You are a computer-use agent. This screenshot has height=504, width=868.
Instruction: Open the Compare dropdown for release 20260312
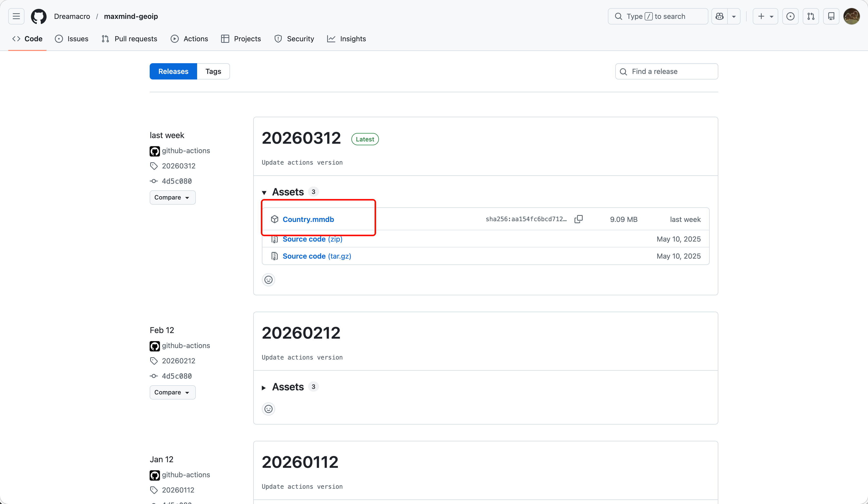click(x=173, y=197)
